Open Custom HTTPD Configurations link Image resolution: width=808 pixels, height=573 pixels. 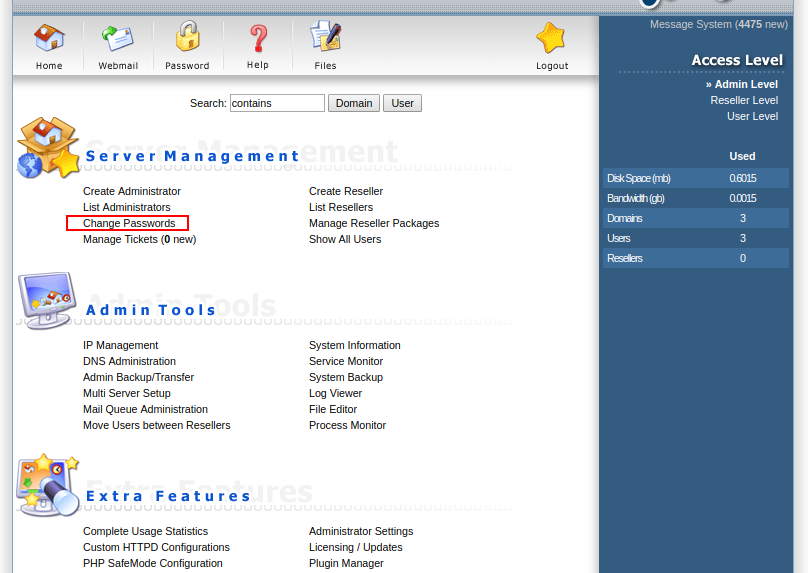tap(156, 547)
